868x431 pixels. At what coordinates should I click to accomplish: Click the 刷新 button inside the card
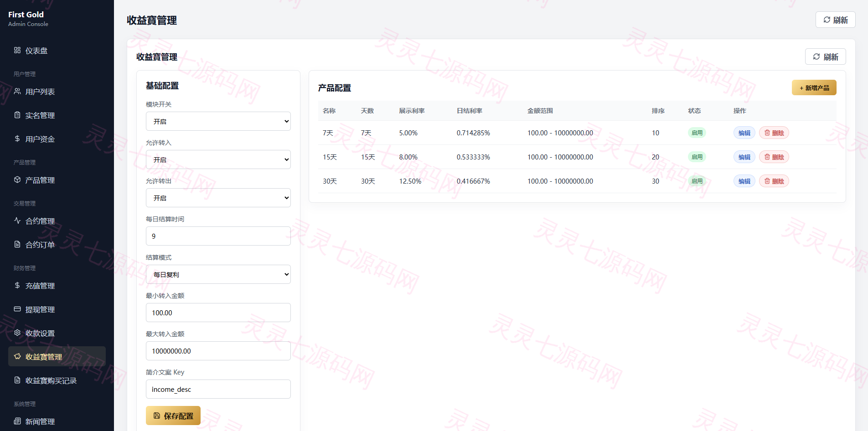point(826,56)
